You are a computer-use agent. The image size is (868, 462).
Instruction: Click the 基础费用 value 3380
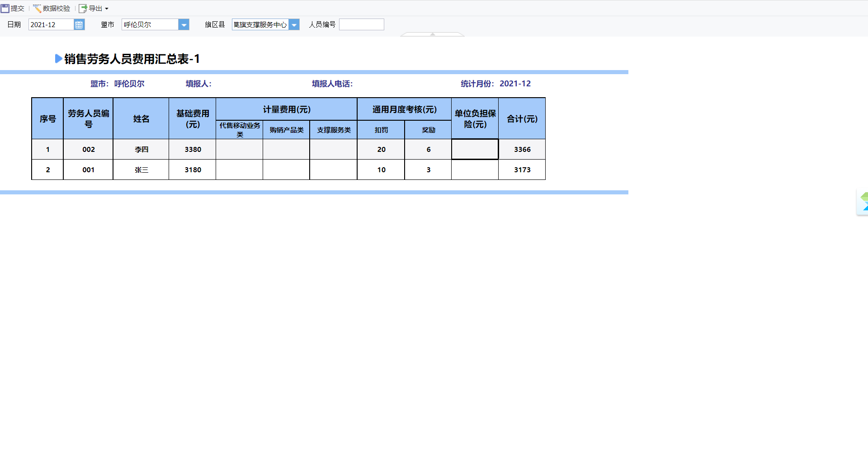pyautogui.click(x=193, y=149)
